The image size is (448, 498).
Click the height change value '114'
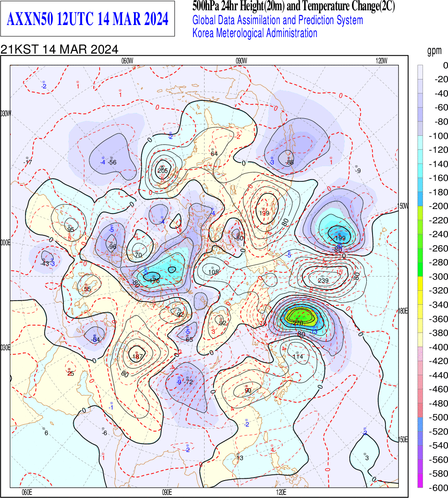(x=298, y=356)
